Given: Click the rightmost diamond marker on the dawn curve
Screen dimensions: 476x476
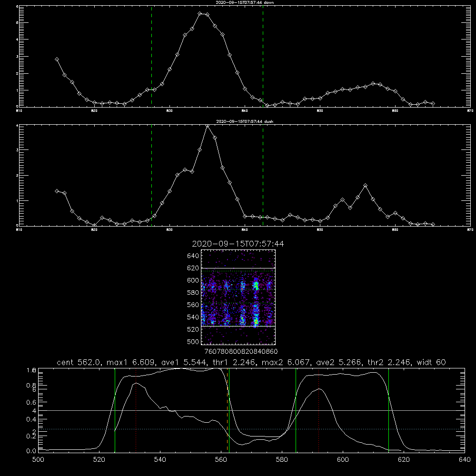Looking at the screenshot, I should pyautogui.click(x=433, y=103).
